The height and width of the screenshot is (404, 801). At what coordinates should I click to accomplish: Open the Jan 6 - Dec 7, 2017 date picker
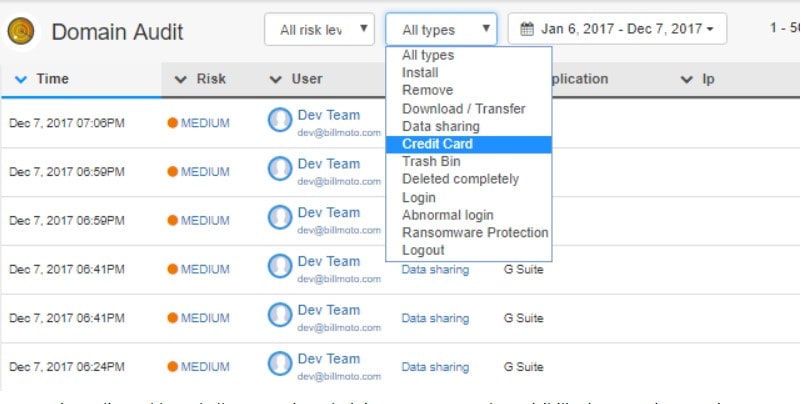617,29
